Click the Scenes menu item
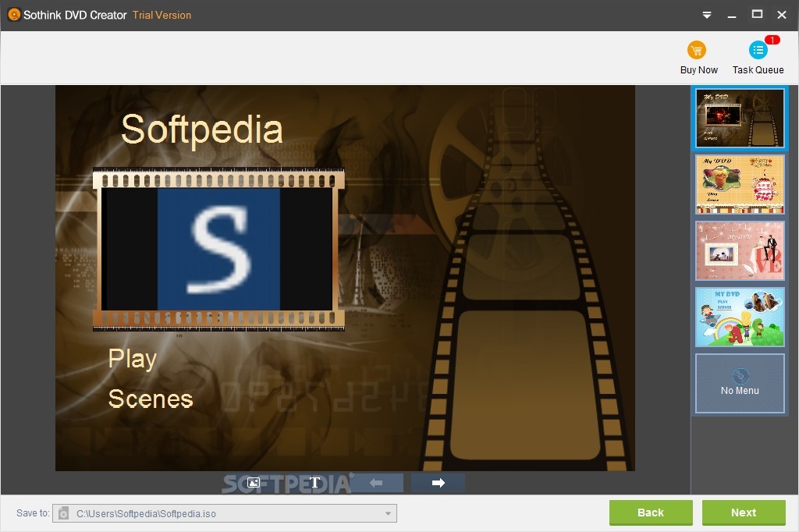The image size is (799, 532). (x=151, y=399)
